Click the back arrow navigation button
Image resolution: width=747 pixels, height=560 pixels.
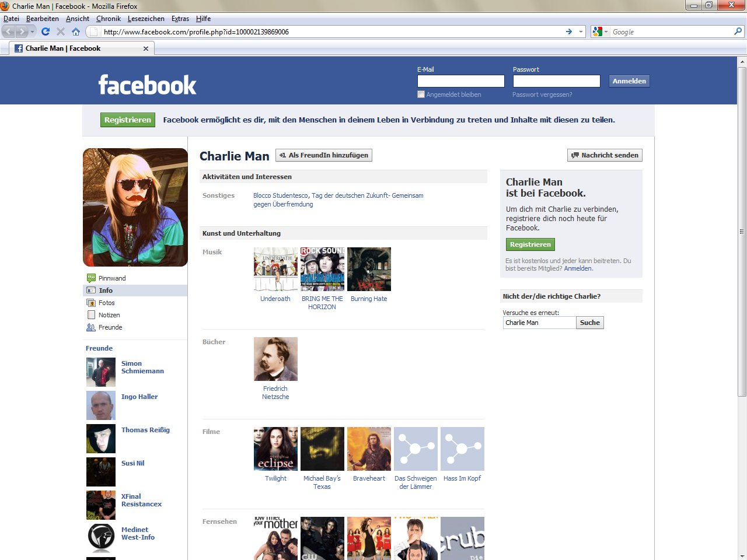coord(9,32)
